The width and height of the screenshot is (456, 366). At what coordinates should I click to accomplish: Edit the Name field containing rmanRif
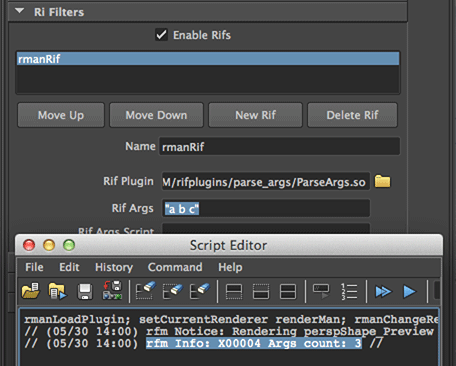(x=279, y=146)
